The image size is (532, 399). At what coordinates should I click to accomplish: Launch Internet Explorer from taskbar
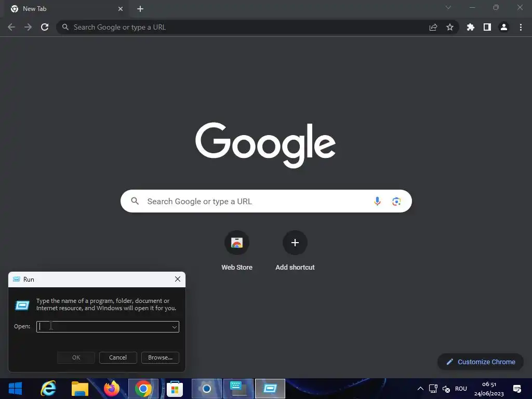point(48,389)
